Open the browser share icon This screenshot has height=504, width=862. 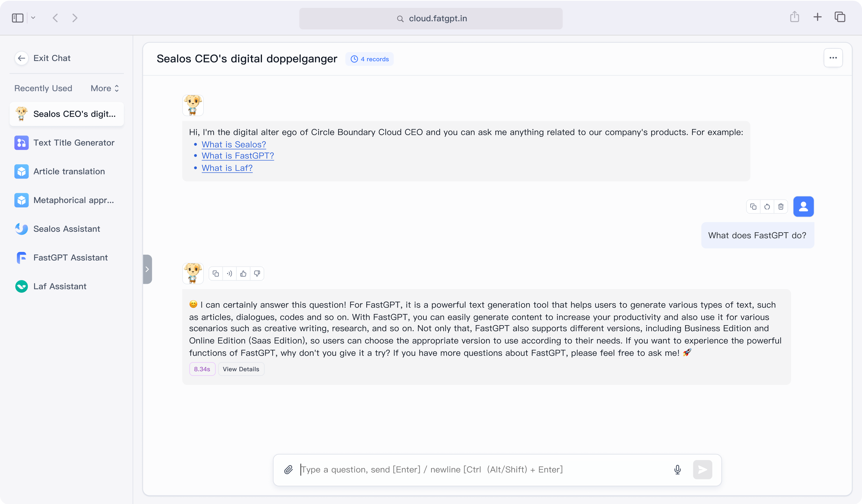point(795,17)
